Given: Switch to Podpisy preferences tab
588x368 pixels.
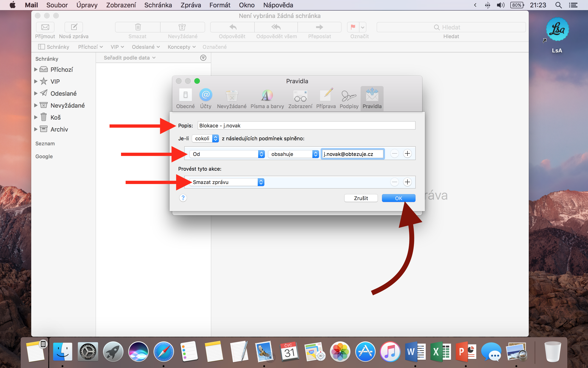Looking at the screenshot, I should pyautogui.click(x=349, y=99).
